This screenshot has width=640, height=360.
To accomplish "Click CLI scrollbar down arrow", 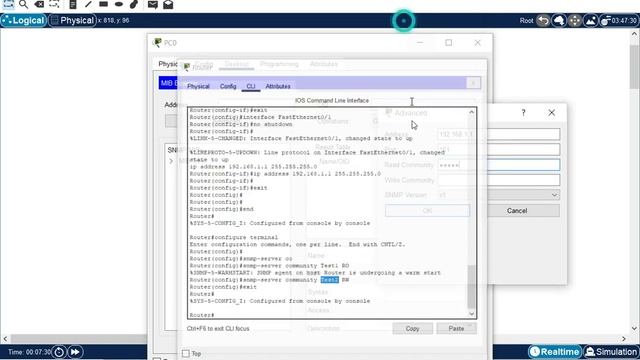I will [x=471, y=314].
